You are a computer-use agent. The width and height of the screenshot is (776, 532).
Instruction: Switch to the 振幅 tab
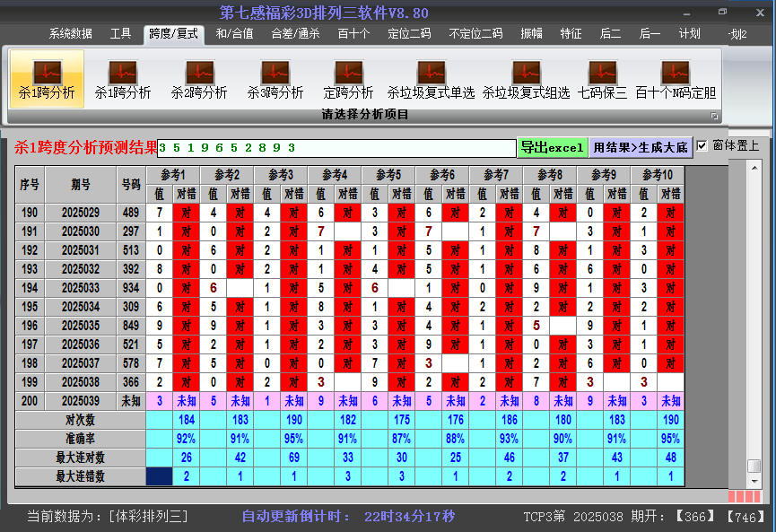(x=531, y=34)
